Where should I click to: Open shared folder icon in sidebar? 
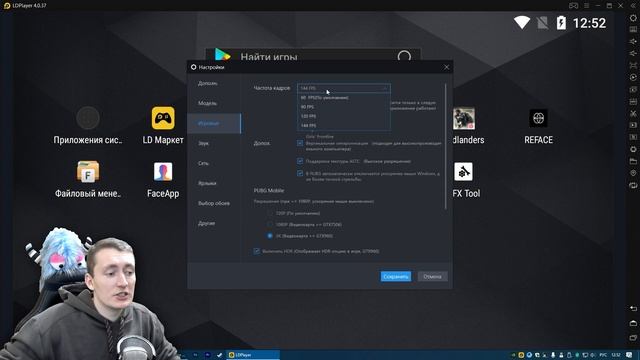[633, 161]
